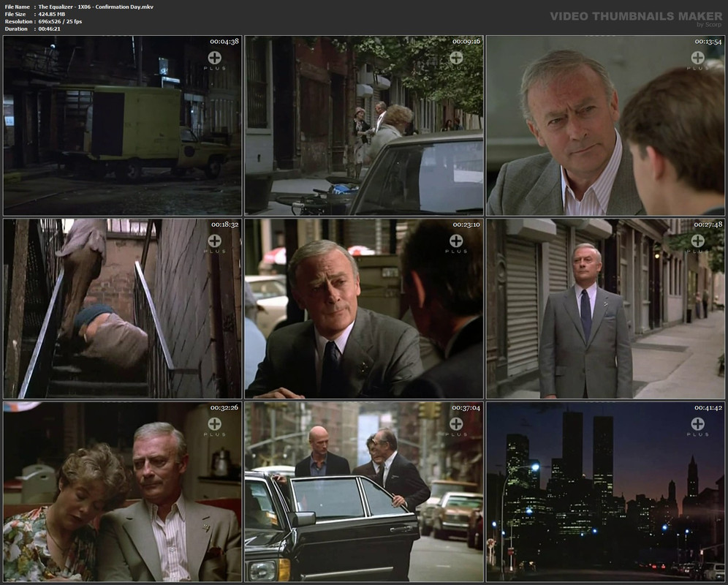This screenshot has height=585, width=728.
Task: Select the thumbnail at timestamp 00:18:32
Action: [123, 309]
